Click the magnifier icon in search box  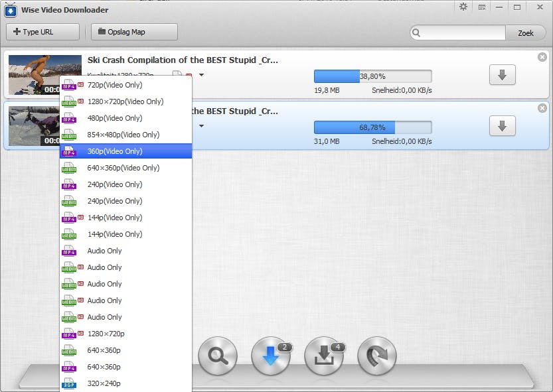(416, 33)
